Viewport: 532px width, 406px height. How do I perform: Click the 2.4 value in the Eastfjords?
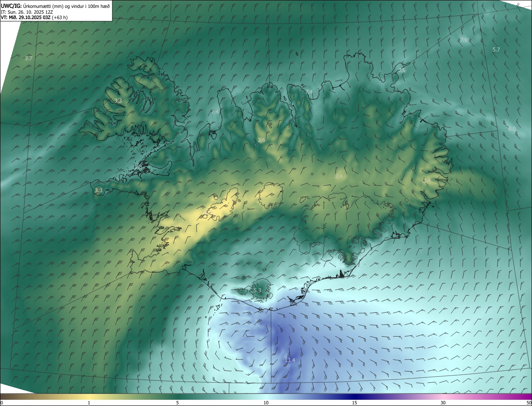coord(427,181)
